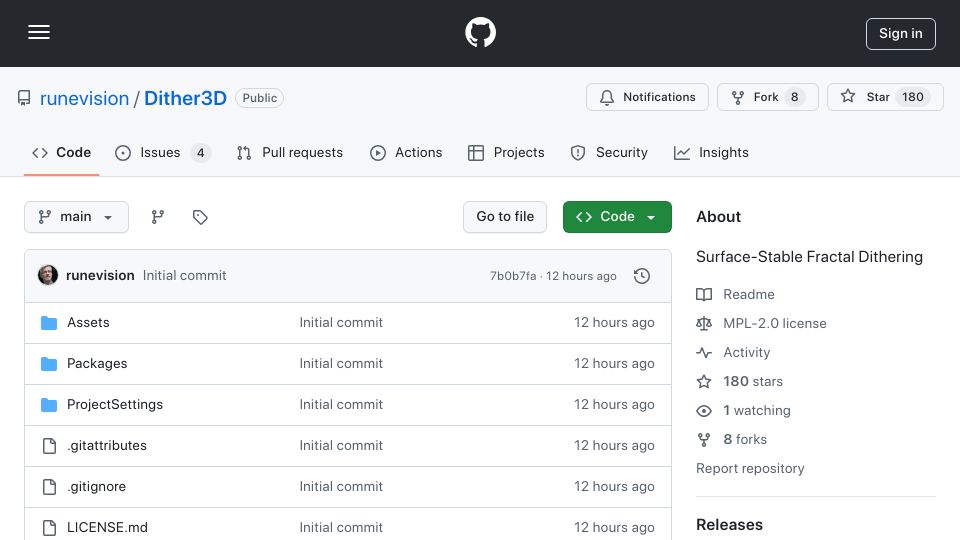
Task: View the fork count badge 8
Action: (x=794, y=97)
